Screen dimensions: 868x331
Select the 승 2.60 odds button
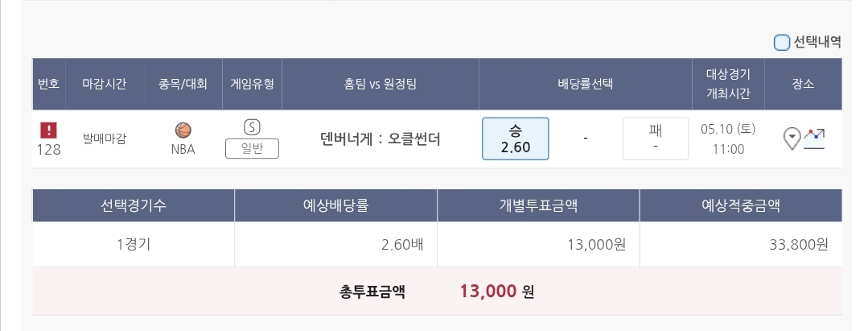tap(515, 139)
